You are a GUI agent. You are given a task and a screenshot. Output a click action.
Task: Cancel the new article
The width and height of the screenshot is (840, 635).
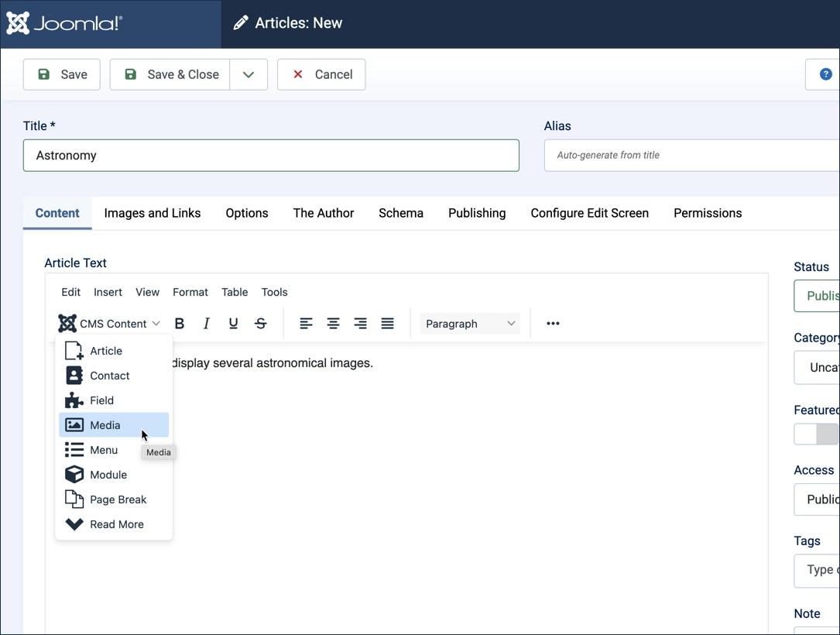pos(321,74)
